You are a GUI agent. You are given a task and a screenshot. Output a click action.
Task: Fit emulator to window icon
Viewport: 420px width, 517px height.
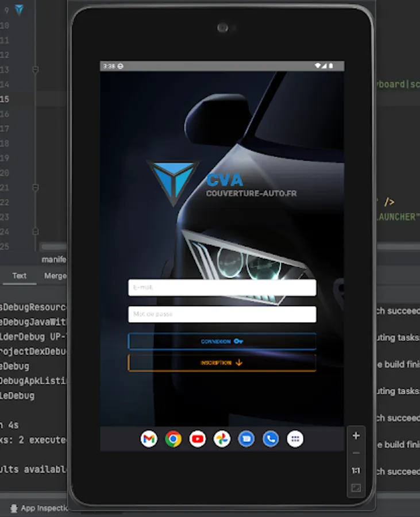(356, 488)
